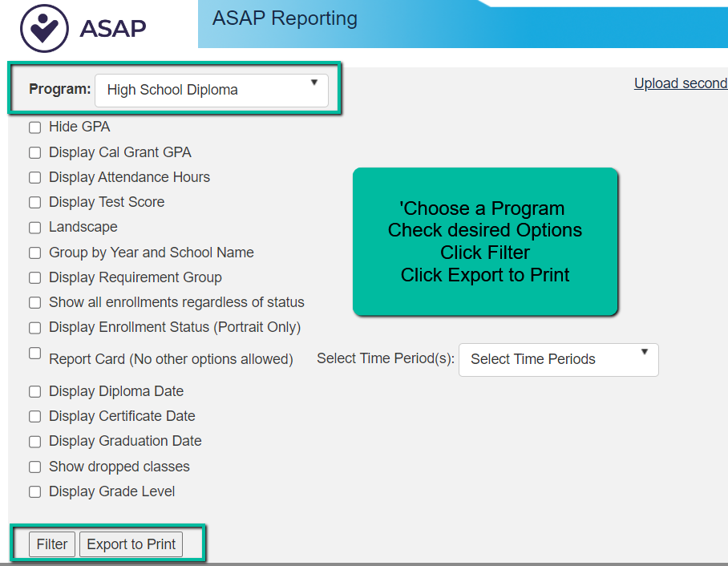Screen dimensions: 728x566
Task: Enable Show dropped classes option
Action: pos(34,467)
